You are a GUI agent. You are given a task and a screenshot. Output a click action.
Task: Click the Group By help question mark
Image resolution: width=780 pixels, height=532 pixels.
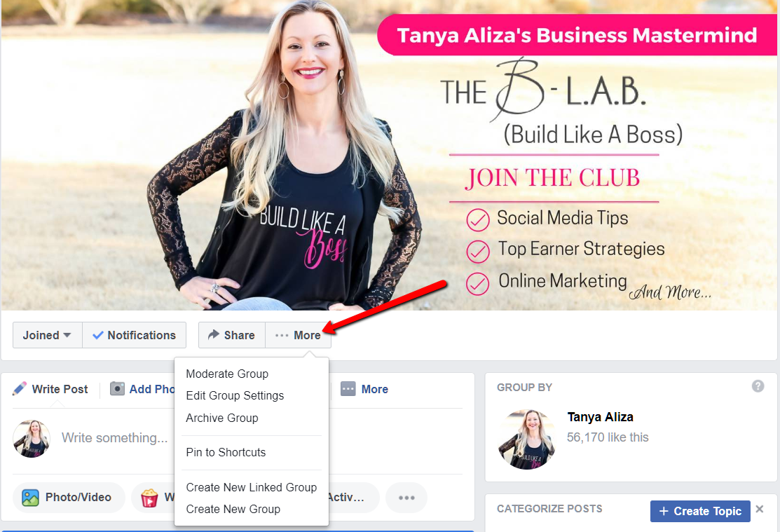(x=758, y=386)
